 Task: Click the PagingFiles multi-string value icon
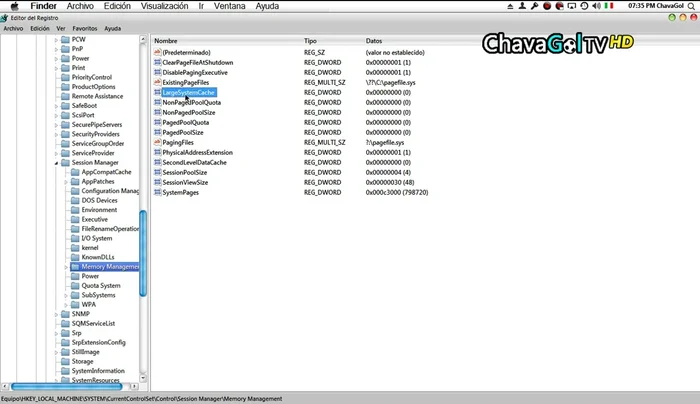click(x=157, y=142)
